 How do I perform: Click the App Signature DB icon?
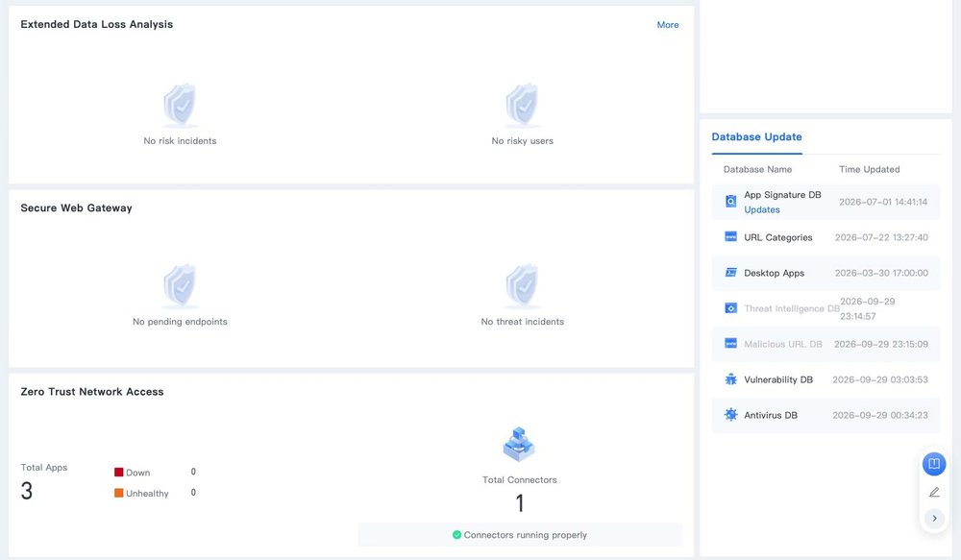[730, 202]
